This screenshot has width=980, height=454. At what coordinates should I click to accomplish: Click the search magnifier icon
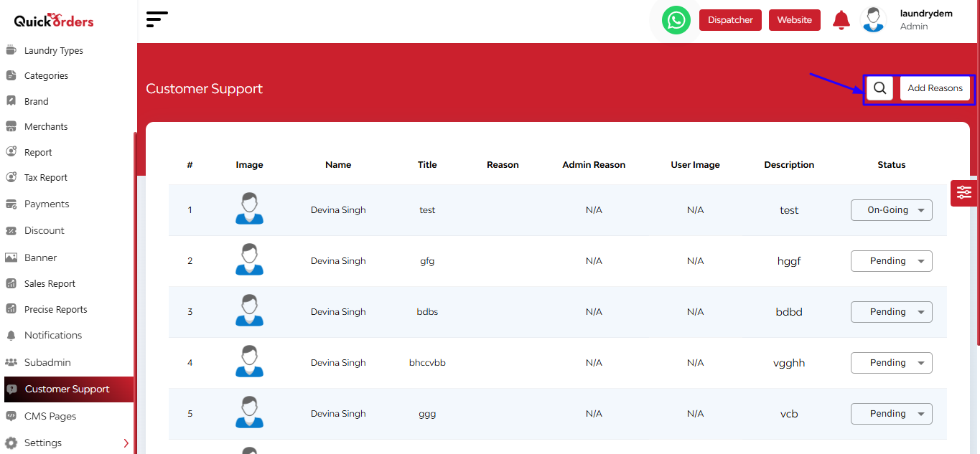click(879, 88)
